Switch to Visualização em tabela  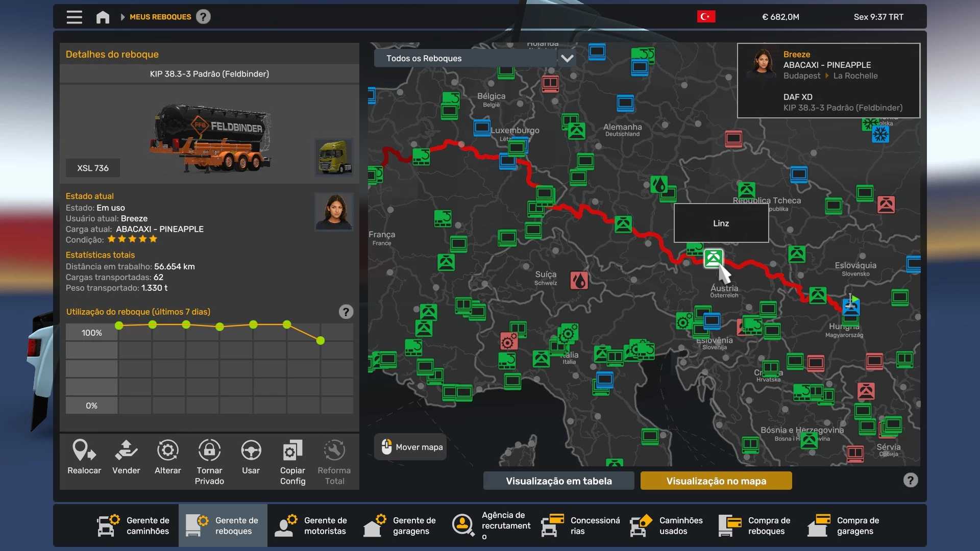click(x=558, y=481)
